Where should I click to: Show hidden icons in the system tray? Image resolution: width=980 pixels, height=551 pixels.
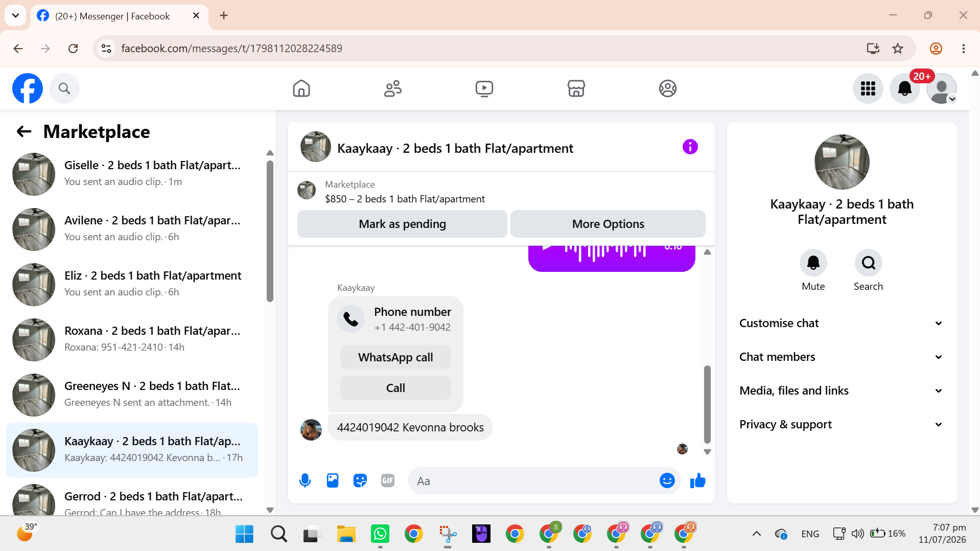coord(757,534)
